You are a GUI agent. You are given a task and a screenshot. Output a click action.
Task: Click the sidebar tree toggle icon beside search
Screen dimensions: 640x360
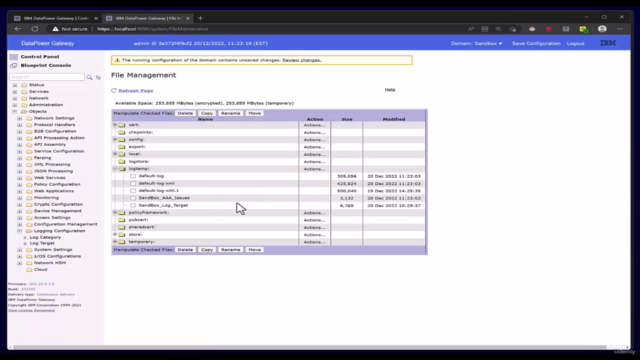click(98, 77)
